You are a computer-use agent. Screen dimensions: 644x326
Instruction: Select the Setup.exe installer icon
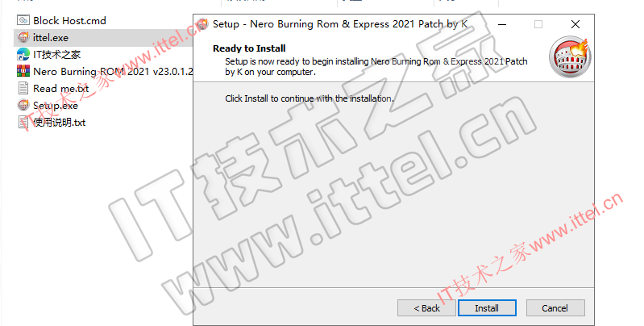[23, 105]
